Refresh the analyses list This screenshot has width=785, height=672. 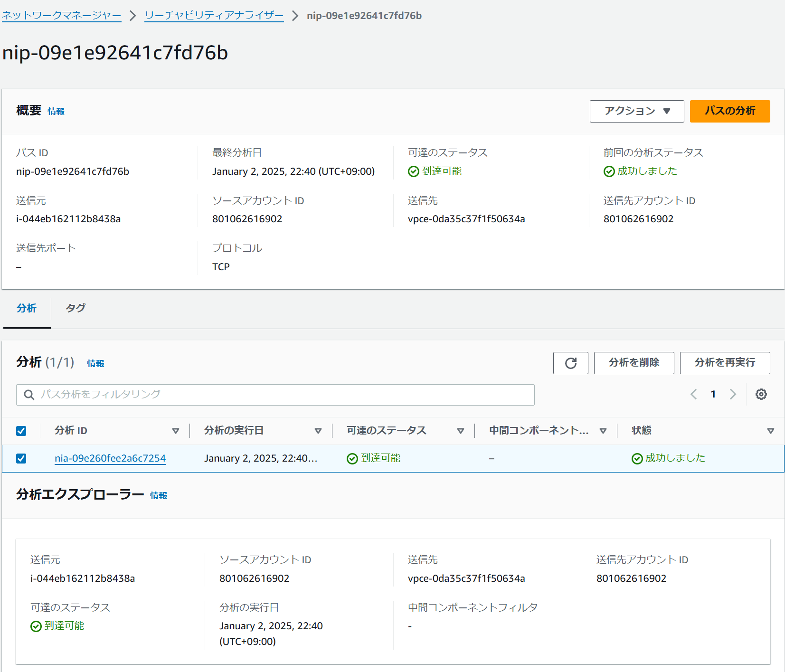click(570, 363)
